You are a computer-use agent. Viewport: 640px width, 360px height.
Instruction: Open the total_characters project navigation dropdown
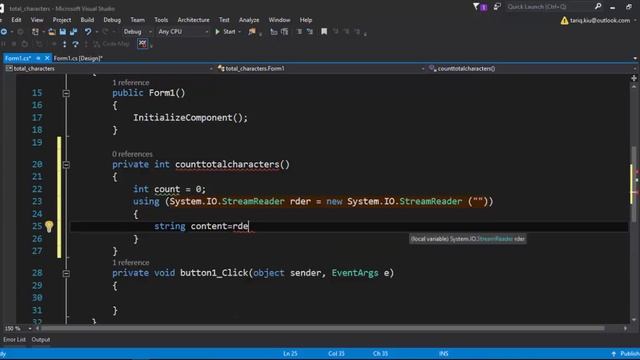(109, 69)
